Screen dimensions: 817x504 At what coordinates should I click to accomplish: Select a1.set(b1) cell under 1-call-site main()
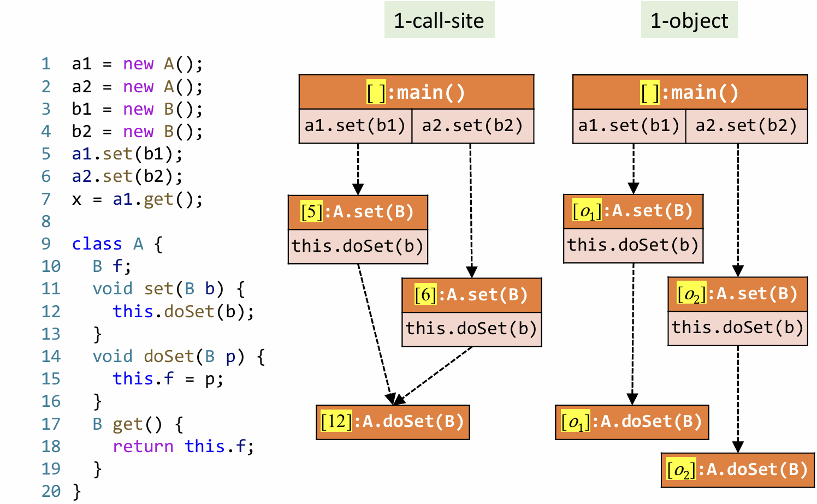355,126
